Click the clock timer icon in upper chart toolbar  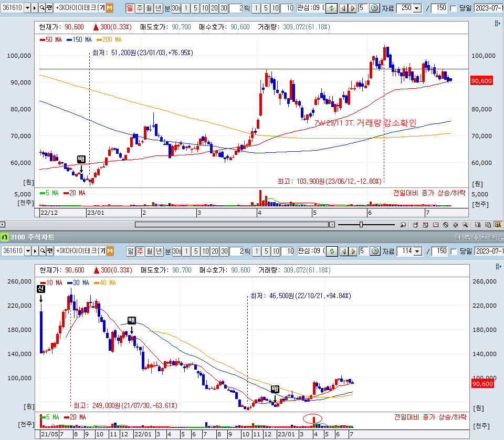[x=374, y=8]
